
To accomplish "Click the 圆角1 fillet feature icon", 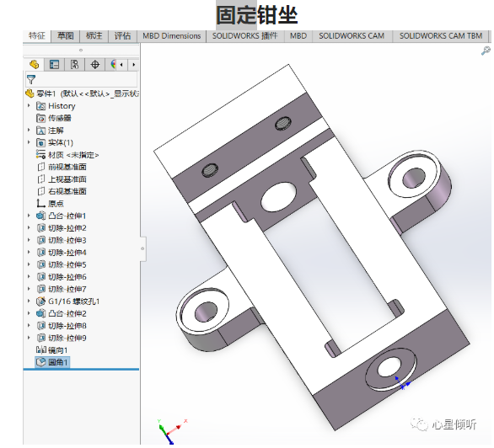I will click(x=41, y=362).
